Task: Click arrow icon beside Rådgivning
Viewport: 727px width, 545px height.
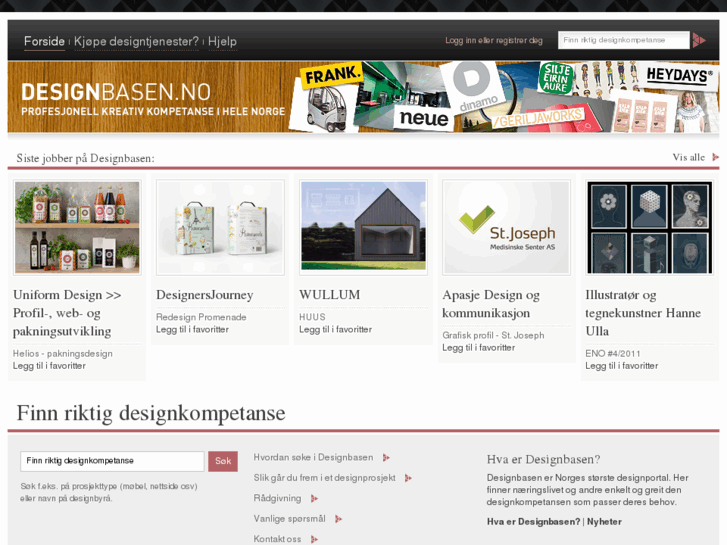Action: click(314, 499)
